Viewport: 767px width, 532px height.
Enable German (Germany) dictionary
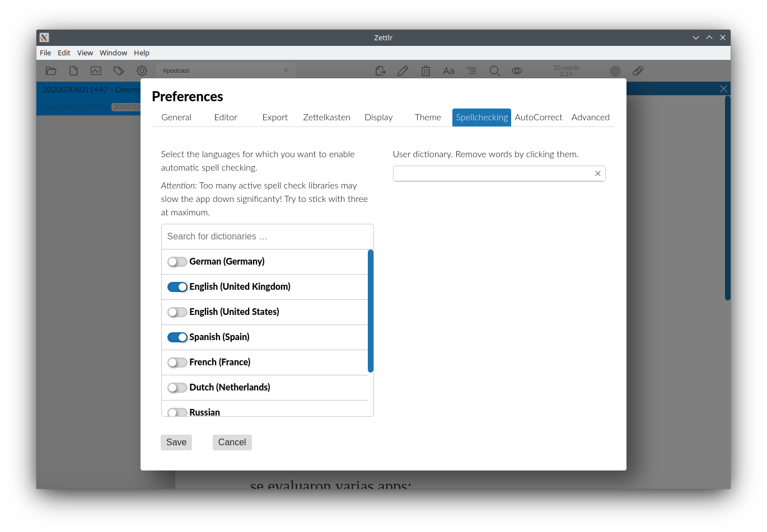coord(177,262)
